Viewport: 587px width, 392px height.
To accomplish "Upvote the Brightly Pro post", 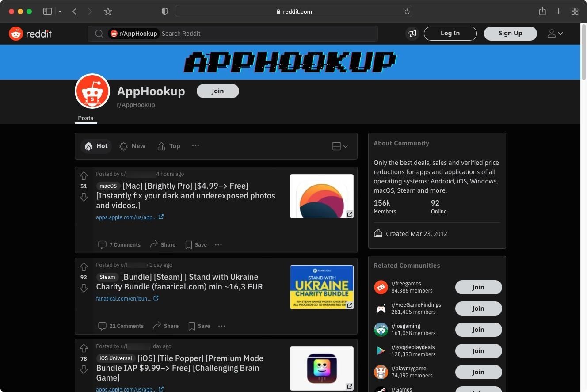I will (84, 176).
